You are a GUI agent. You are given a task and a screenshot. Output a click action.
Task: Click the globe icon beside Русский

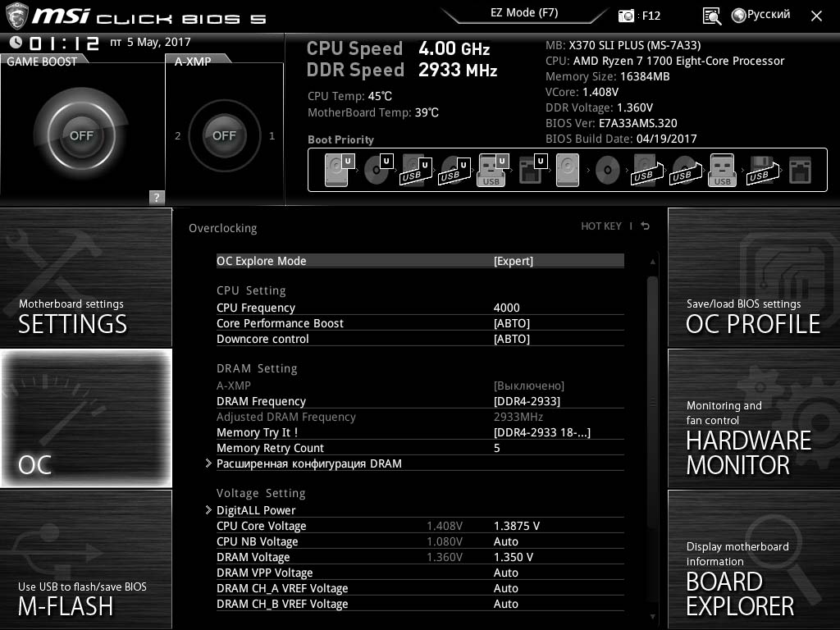738,16
